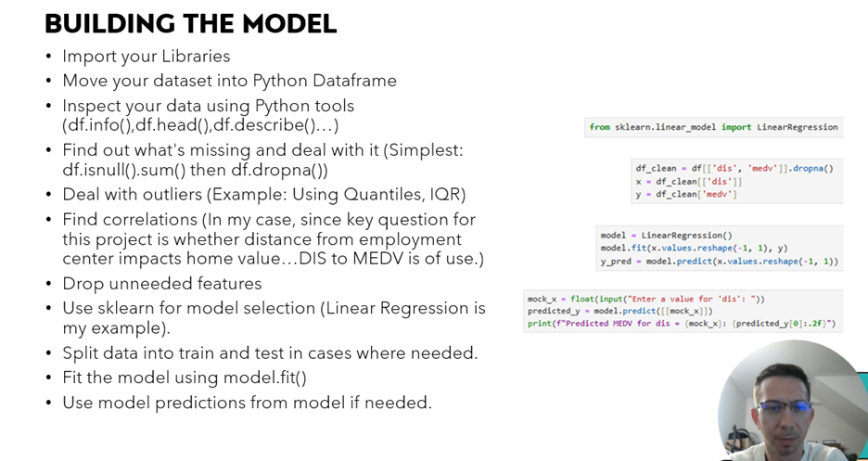Click the 'model = LinearRegression()' code line
868x461 pixels.
point(666,236)
